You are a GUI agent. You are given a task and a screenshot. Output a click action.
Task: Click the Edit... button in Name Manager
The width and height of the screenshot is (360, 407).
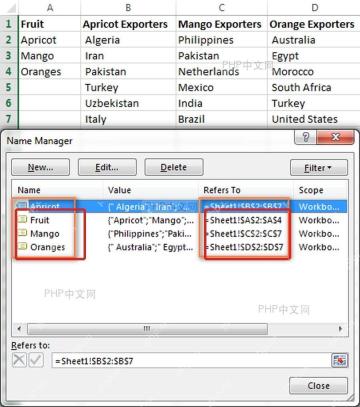[x=107, y=167]
